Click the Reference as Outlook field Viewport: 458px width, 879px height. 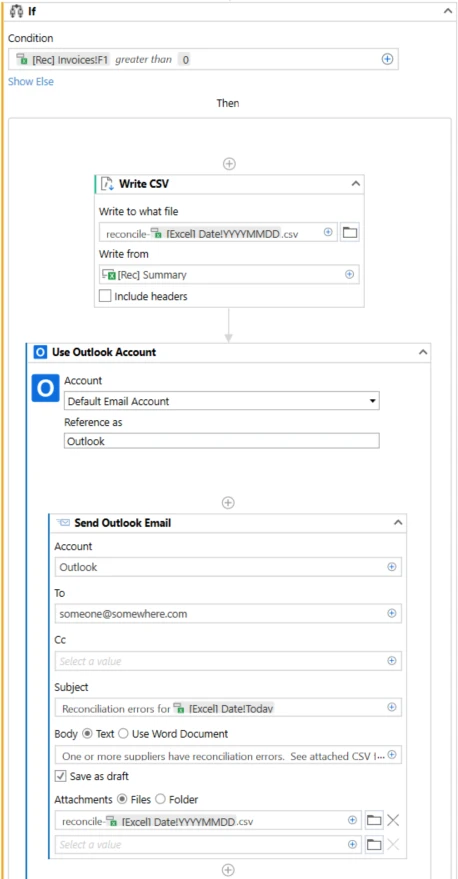[x=221, y=441]
